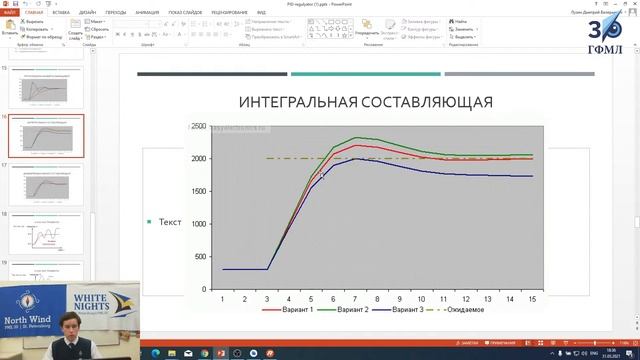This screenshot has width=640, height=360.
Task: Click the zoom out minus button
Action: click(x=574, y=343)
